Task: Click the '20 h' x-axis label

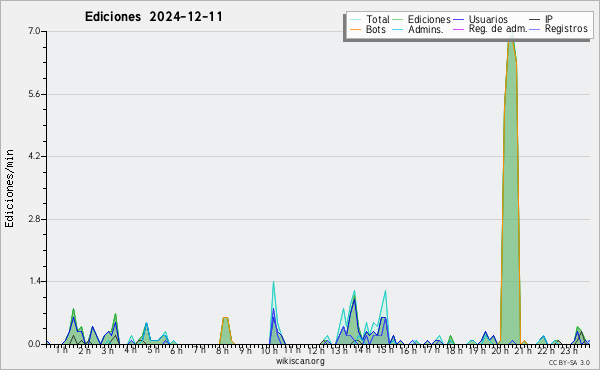Action: (x=500, y=351)
